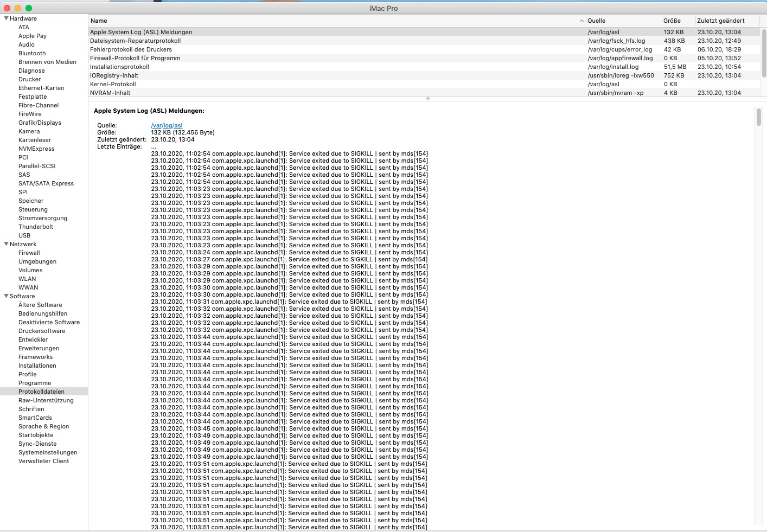Viewport: 767px width, 532px height.
Task: Select Volumes in the sidebar
Action: [x=30, y=270]
